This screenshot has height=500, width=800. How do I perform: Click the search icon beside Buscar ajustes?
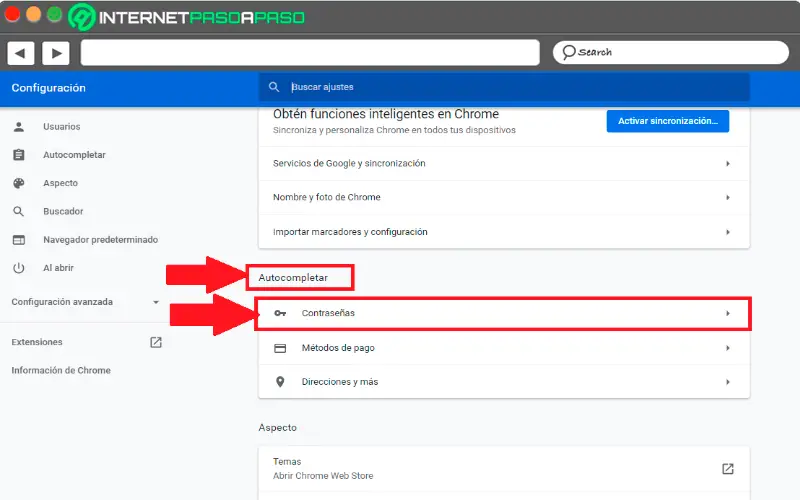tap(274, 87)
